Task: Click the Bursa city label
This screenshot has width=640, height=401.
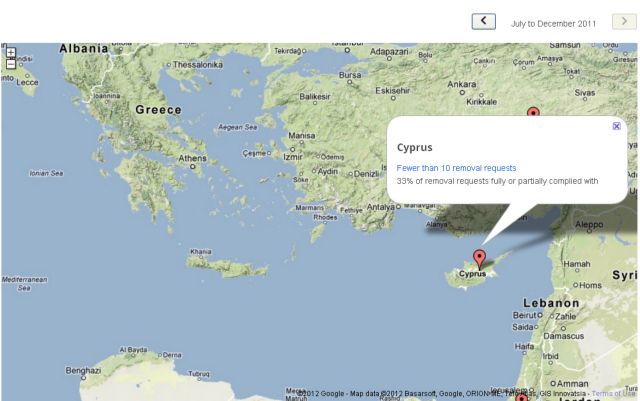Action: pos(350,75)
